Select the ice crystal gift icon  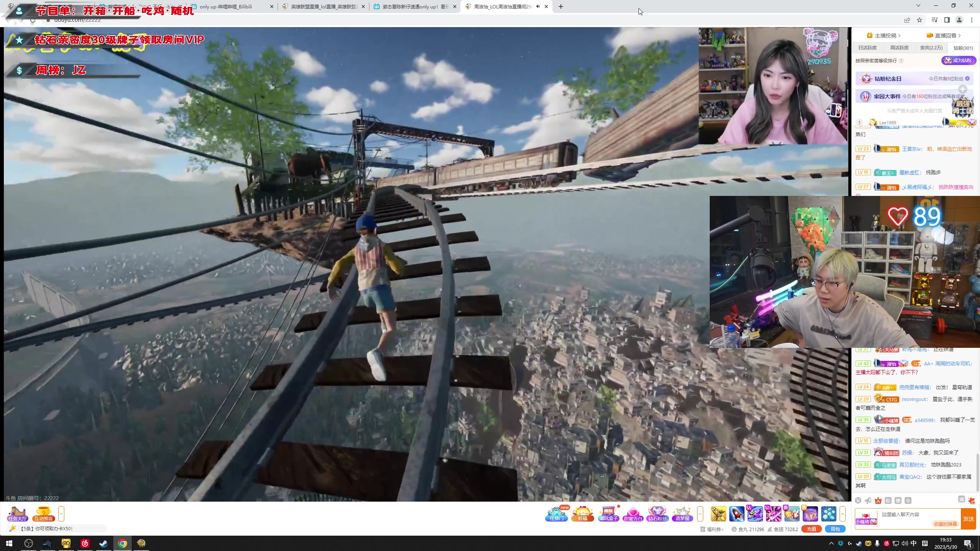(828, 514)
